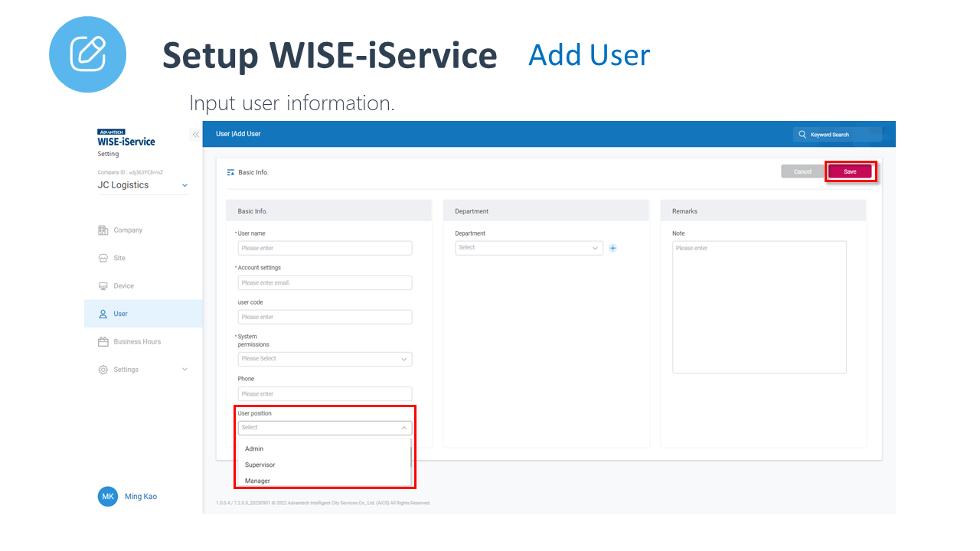Click the User person icon
The height and width of the screenshot is (551, 980).
[103, 314]
